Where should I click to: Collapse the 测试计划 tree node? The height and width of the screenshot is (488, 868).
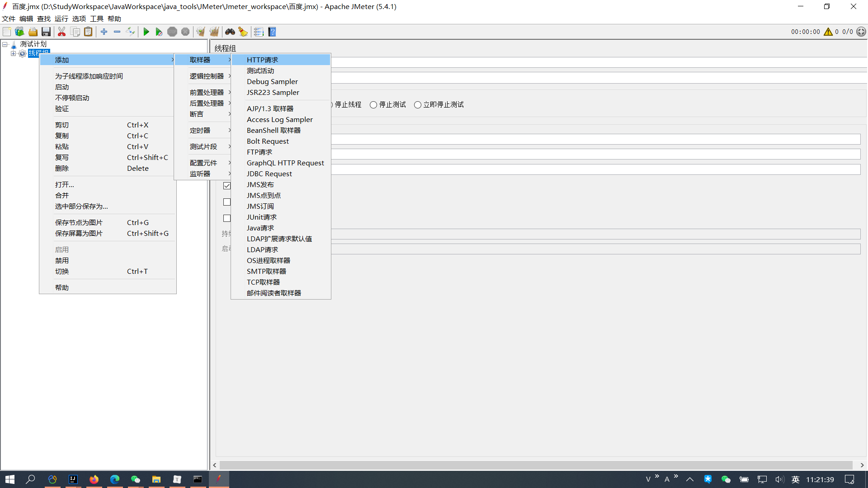tap(5, 44)
